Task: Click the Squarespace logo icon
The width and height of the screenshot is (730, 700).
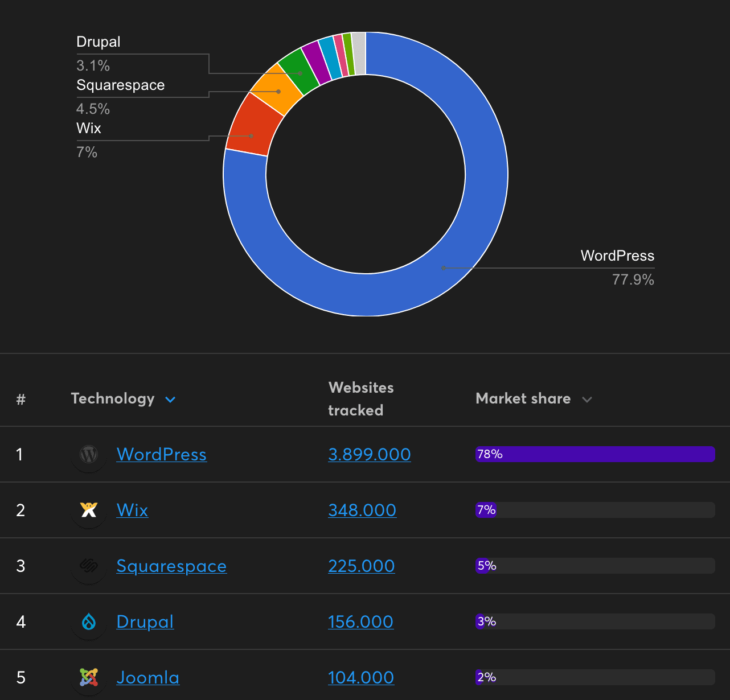Action: (x=89, y=566)
